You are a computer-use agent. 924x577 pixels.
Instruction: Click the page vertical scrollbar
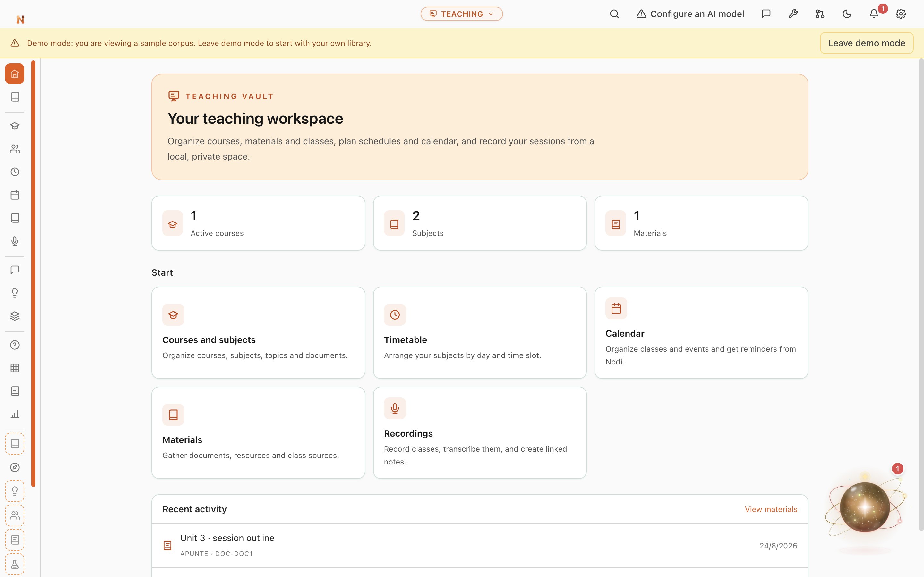(921, 294)
